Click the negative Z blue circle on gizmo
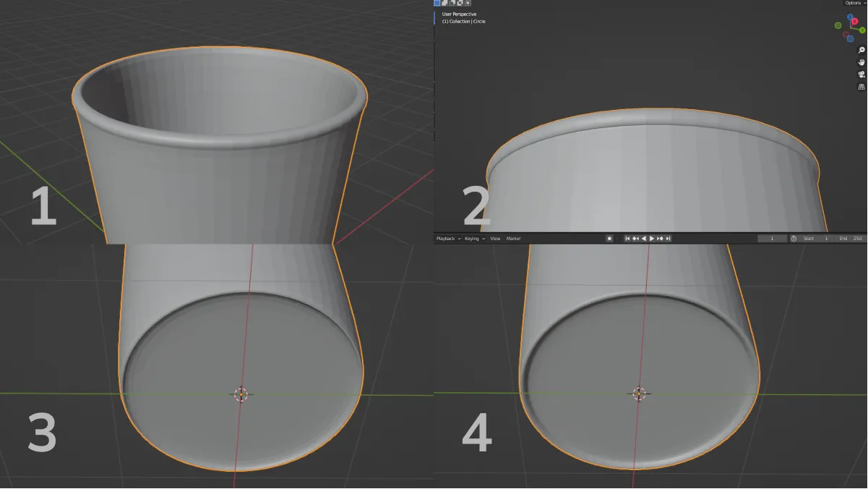This screenshot has height=489, width=868. [x=850, y=39]
